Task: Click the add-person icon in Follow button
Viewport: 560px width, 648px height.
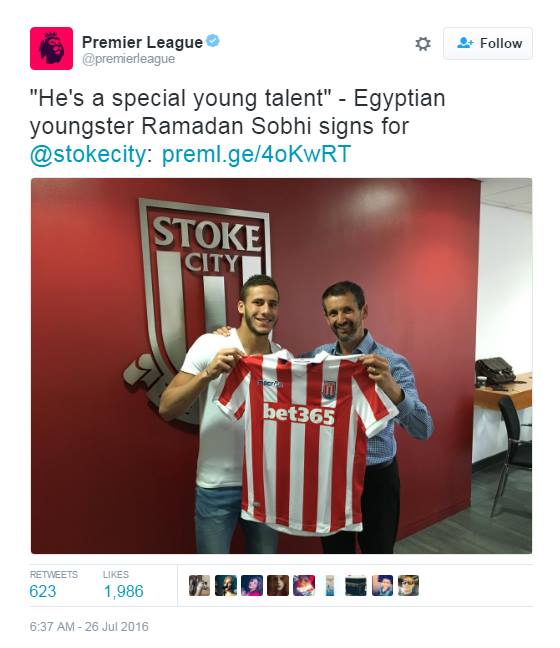Action: (465, 43)
